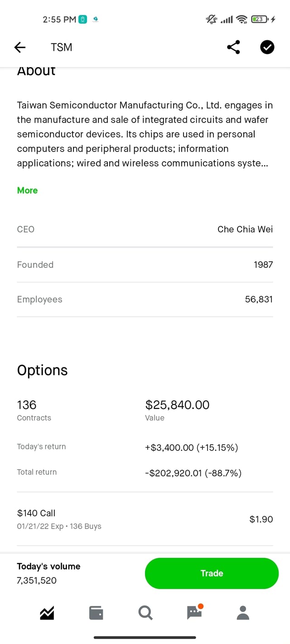290x644 pixels.
Task: Tap the Options section heading
Action: 42,370
